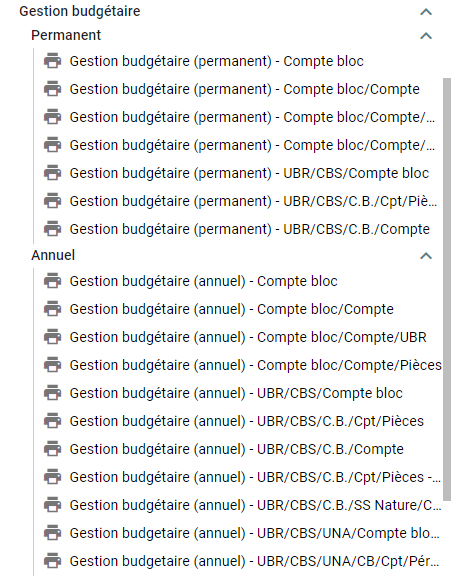Collapse the Annuel group chevron
This screenshot has width=452, height=580.
[x=426, y=256]
